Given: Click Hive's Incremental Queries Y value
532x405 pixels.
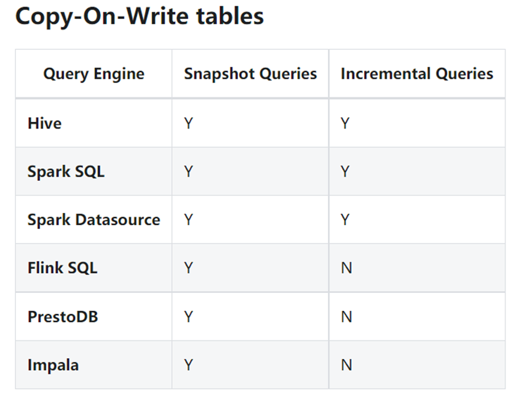Looking at the screenshot, I should click(346, 123).
